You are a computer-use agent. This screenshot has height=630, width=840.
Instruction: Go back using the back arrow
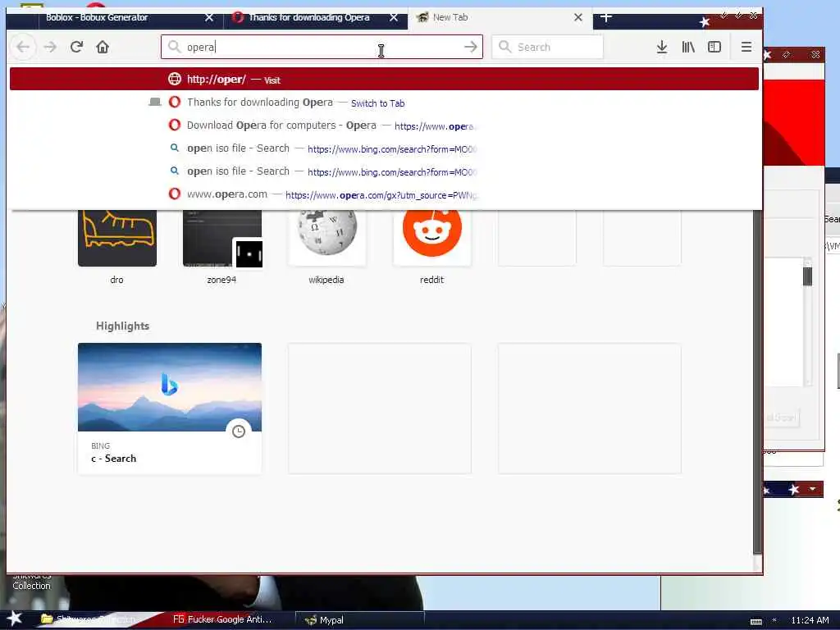point(22,47)
